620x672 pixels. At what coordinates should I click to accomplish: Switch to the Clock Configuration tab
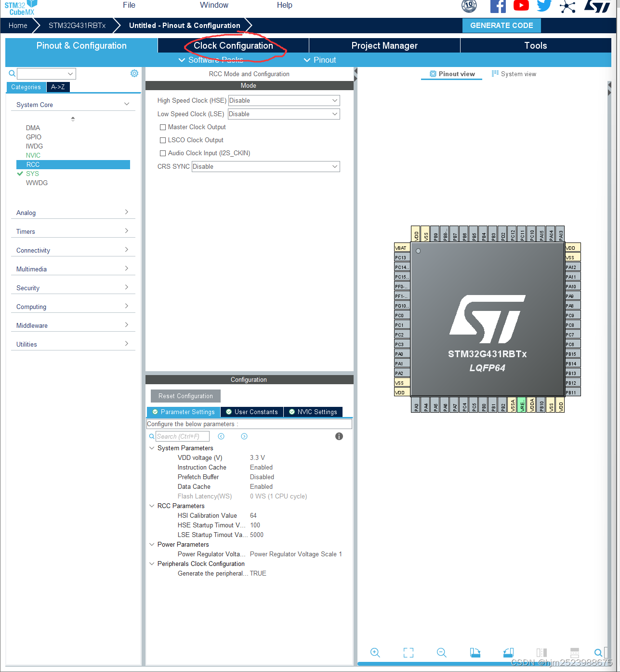click(233, 45)
